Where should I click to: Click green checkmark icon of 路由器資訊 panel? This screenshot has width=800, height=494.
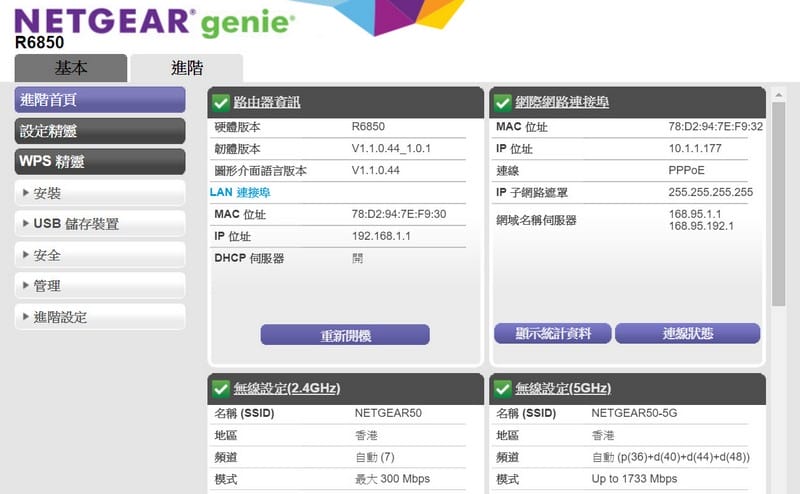tap(221, 103)
